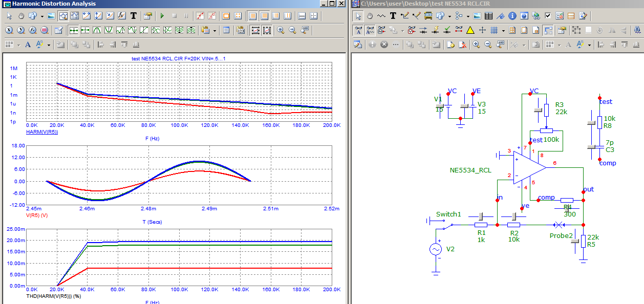Pause the analysis run

pyautogui.click(x=186, y=16)
